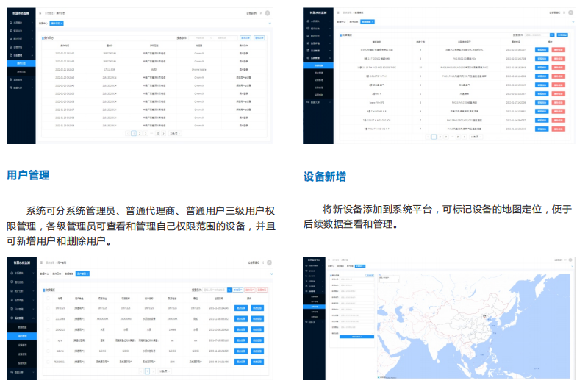
Task: Tick the select-all checkbox in user table header
Action: point(46,299)
